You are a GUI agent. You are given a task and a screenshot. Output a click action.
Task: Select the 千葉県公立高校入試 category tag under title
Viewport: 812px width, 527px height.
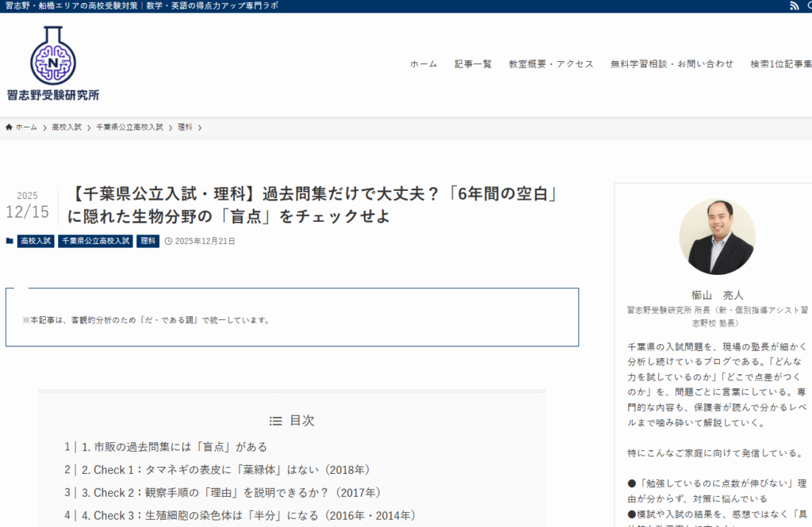point(95,241)
